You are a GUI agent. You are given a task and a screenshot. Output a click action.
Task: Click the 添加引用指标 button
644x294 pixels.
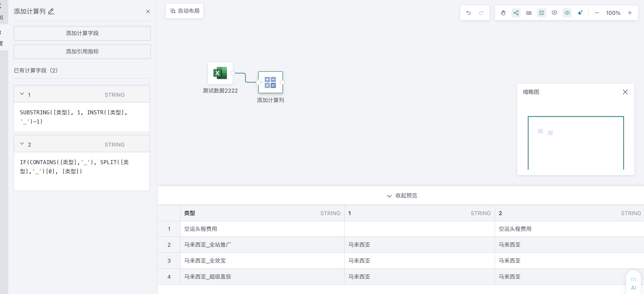tap(82, 52)
